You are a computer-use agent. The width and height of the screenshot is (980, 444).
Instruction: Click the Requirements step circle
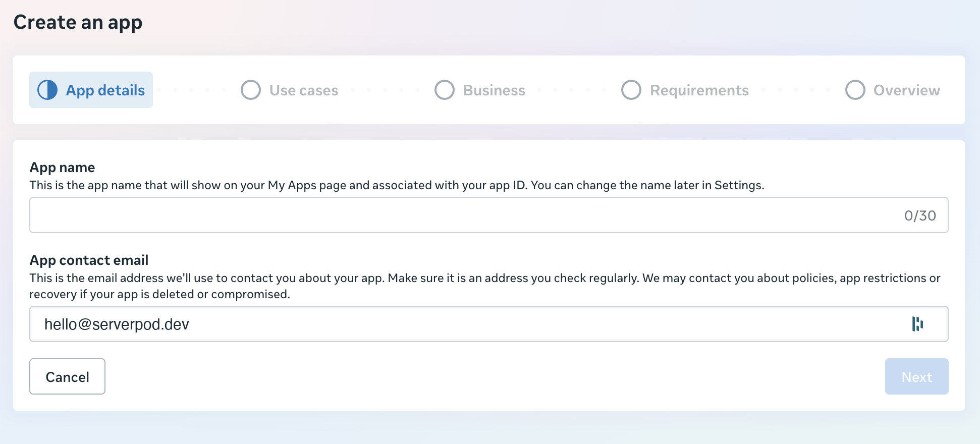631,90
